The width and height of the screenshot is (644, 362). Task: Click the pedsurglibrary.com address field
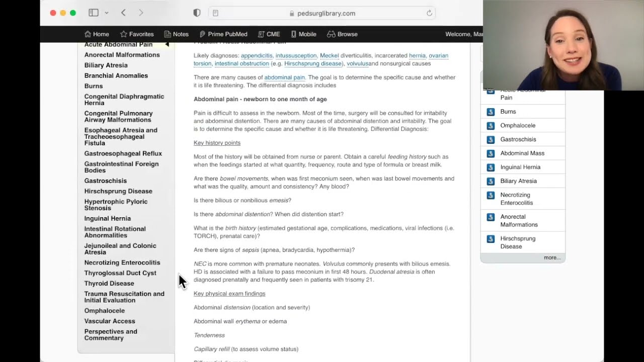322,13
